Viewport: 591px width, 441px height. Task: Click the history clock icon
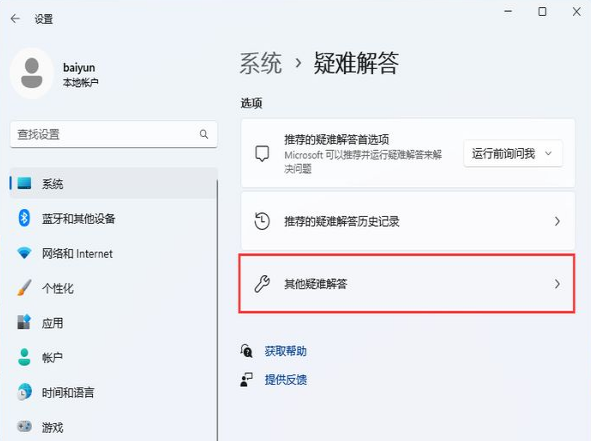coord(262,221)
